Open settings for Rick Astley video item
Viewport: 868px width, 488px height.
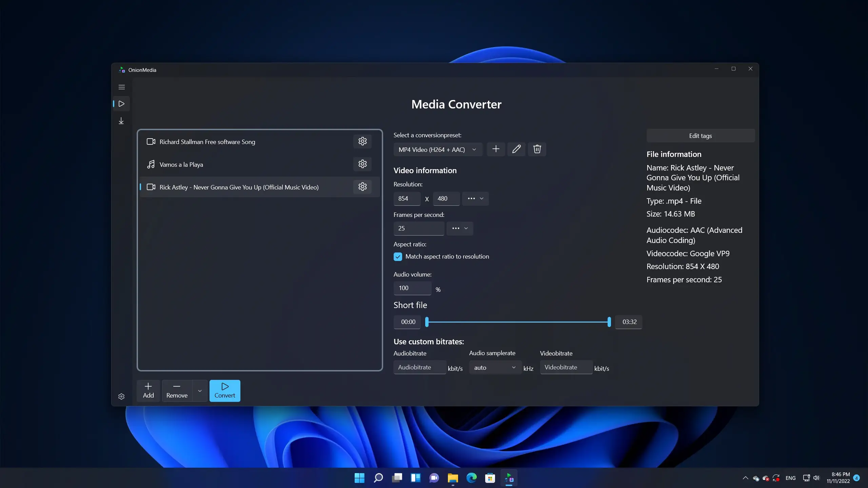click(x=362, y=187)
